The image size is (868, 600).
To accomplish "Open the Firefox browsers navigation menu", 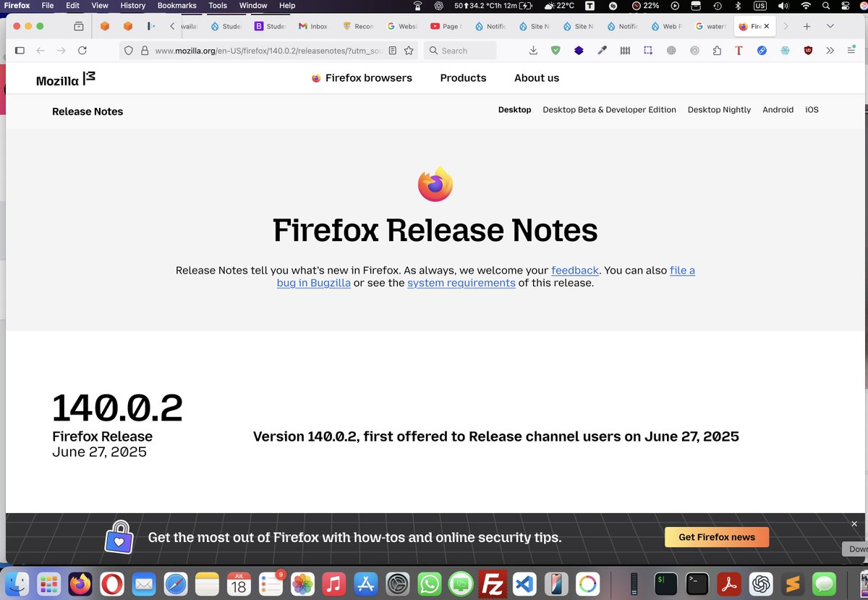I will (362, 78).
